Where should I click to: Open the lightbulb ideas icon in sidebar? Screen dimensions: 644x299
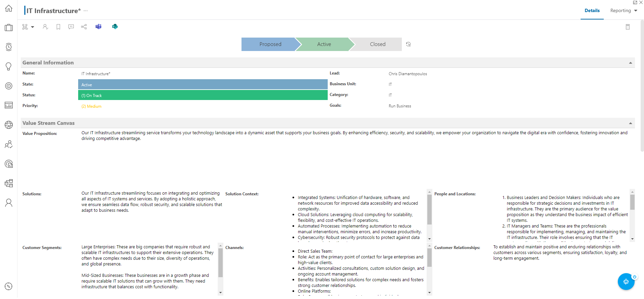[x=9, y=66]
